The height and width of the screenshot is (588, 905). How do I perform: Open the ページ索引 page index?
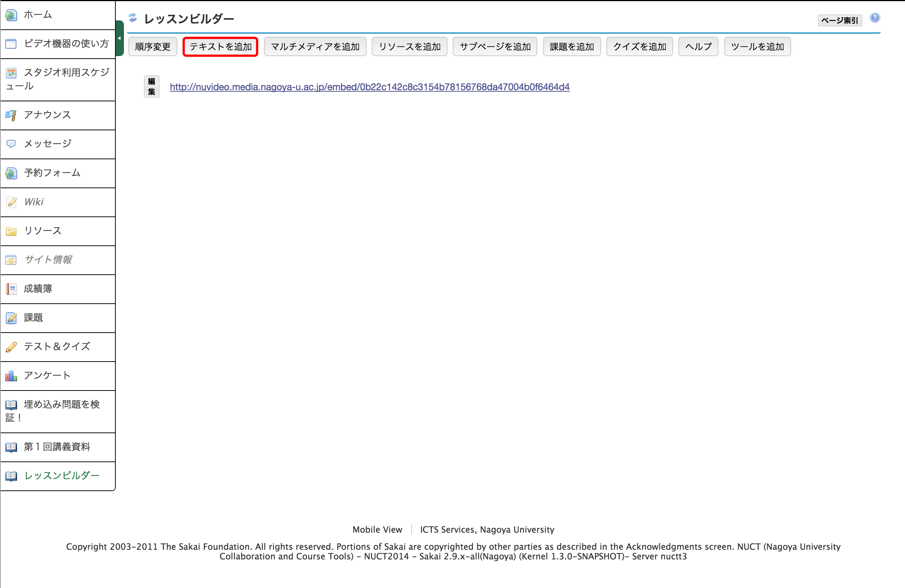pyautogui.click(x=839, y=20)
